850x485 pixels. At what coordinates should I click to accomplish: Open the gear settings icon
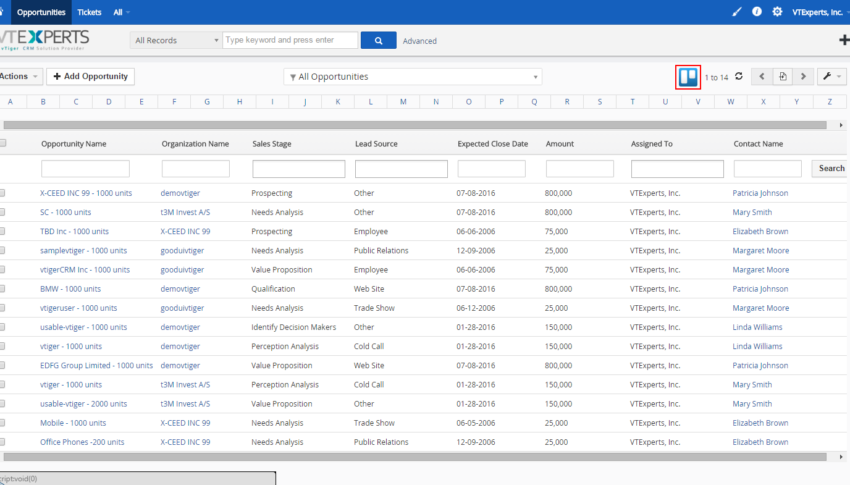pyautogui.click(x=777, y=11)
